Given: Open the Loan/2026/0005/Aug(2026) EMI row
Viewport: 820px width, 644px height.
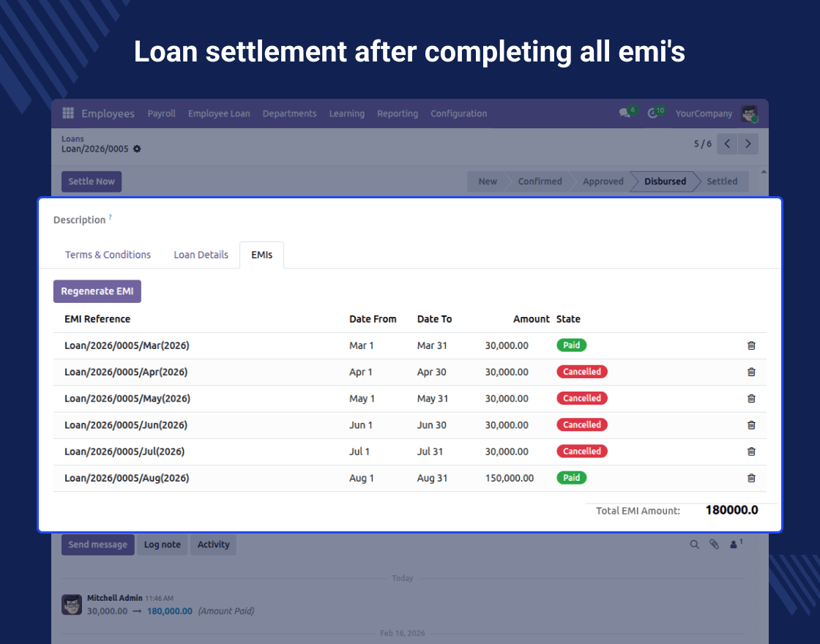Looking at the screenshot, I should 409,478.
